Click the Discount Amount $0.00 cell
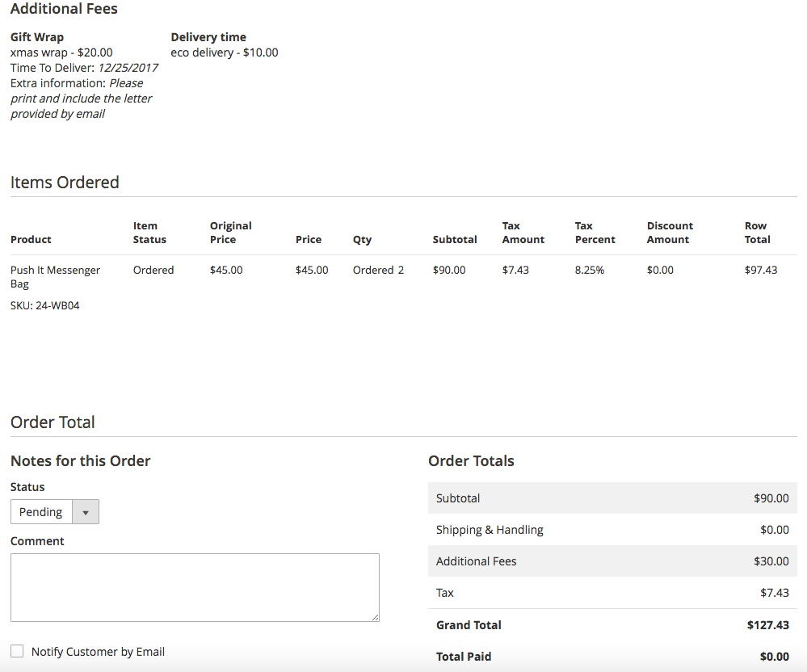The image size is (807, 672). (660, 270)
